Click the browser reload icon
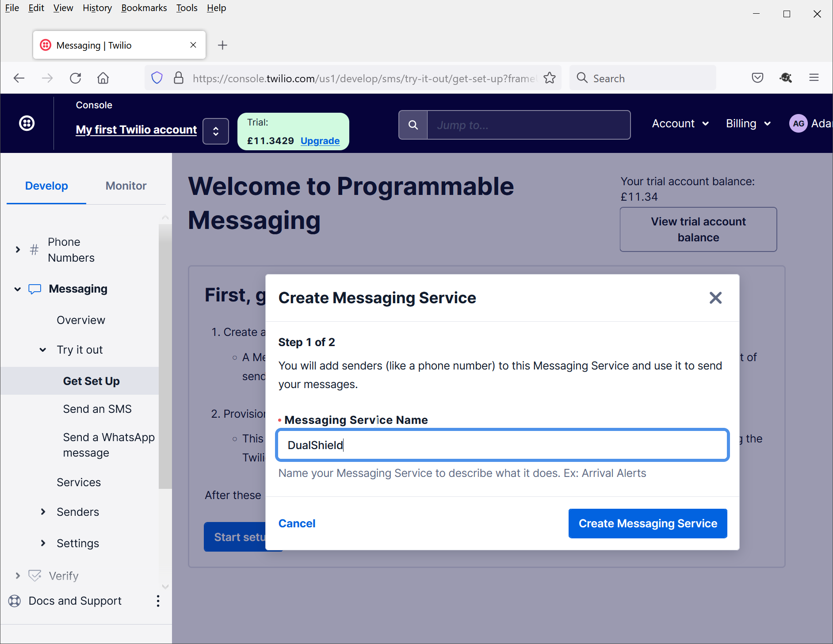 coord(76,78)
